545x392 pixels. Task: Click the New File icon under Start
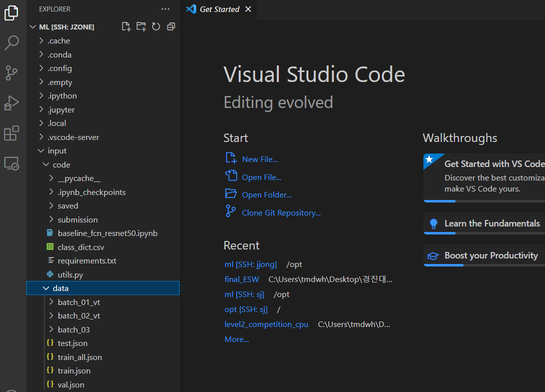pos(231,158)
